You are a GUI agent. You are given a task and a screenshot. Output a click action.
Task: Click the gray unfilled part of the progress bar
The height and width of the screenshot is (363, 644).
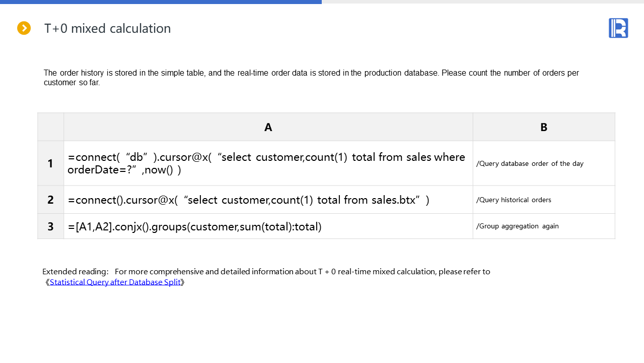pyautogui.click(x=482, y=2)
